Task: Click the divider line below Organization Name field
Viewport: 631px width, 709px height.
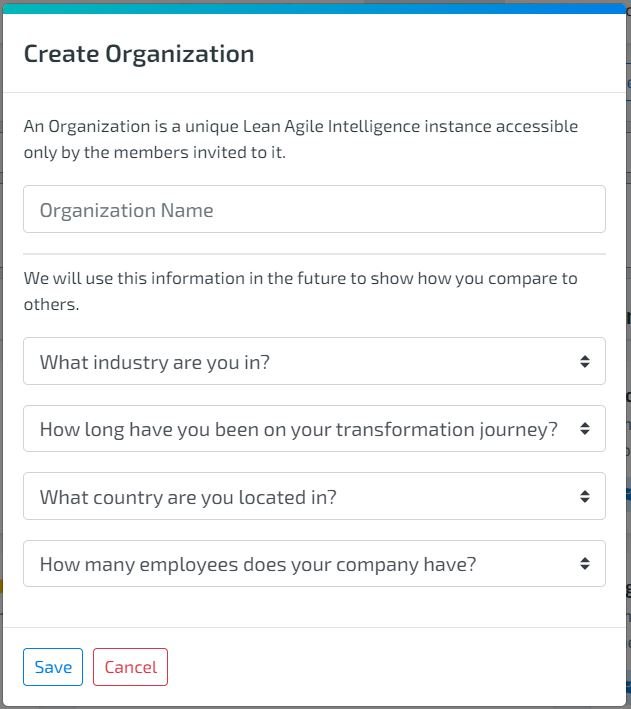Action: (x=314, y=254)
